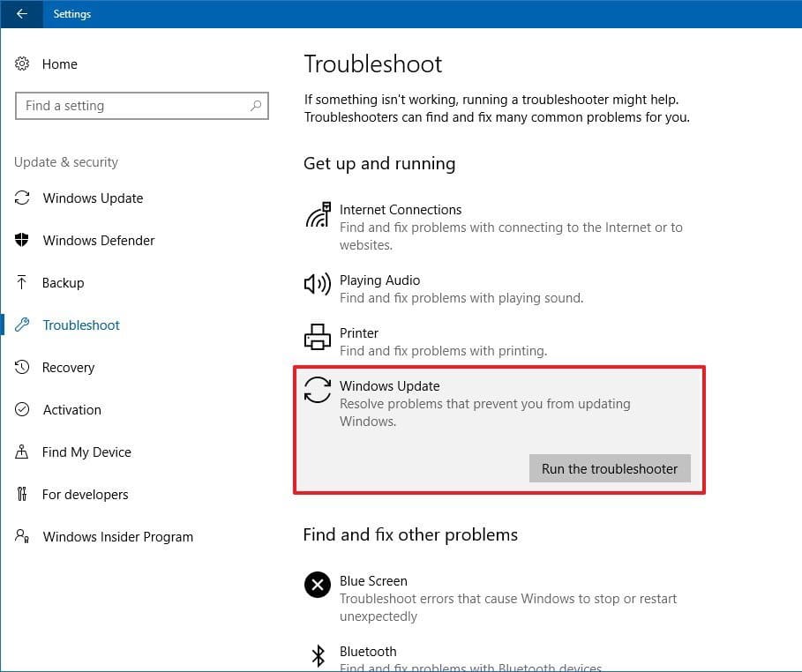Click the Backup upward arrow icon
802x672 pixels.
21,282
